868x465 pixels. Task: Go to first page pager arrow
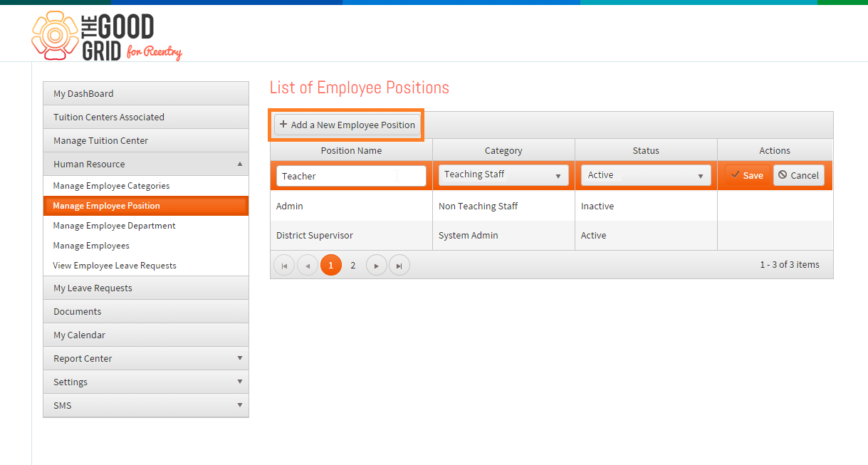pyautogui.click(x=284, y=265)
